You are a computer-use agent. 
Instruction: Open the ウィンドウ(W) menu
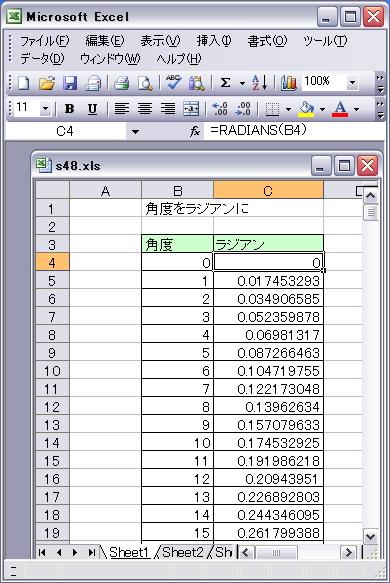click(110, 58)
